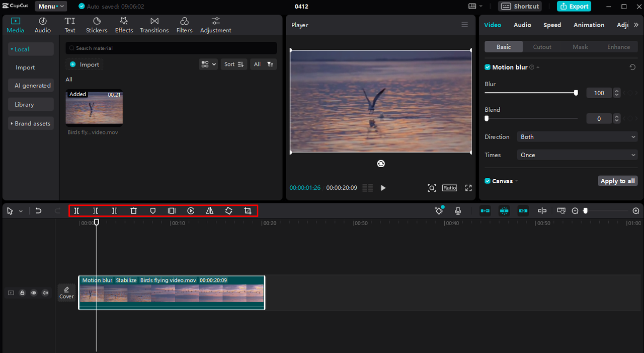Click the rotate handle below video preview
This screenshot has width=644, height=353.
pyautogui.click(x=381, y=164)
